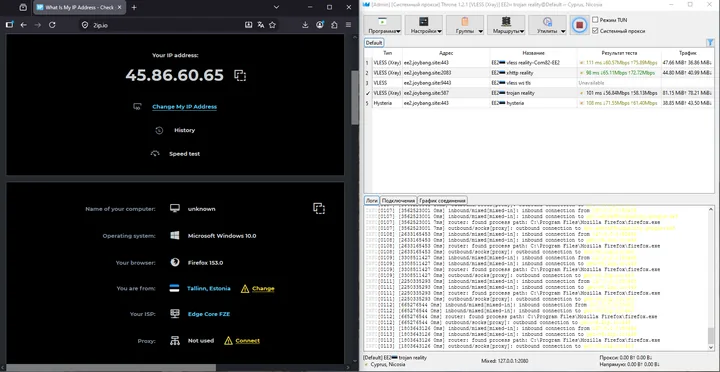Open the History link on 2ip page
The image size is (720, 372).
pos(185,130)
